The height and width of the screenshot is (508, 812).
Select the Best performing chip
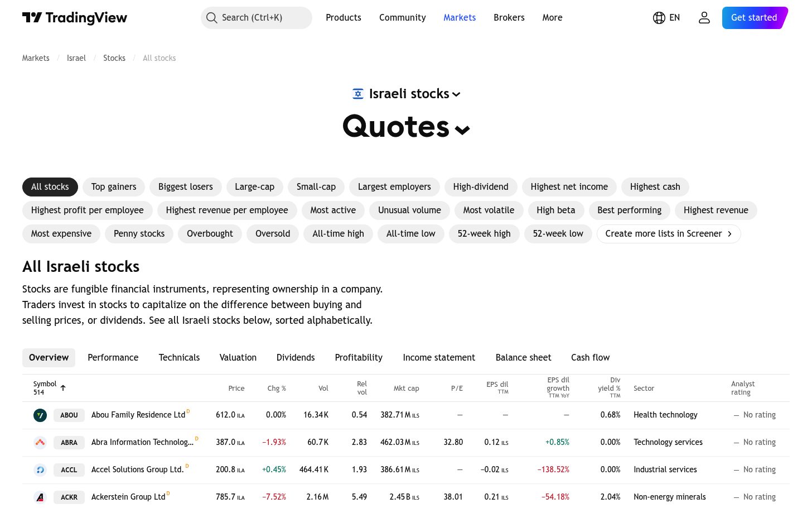click(x=630, y=210)
